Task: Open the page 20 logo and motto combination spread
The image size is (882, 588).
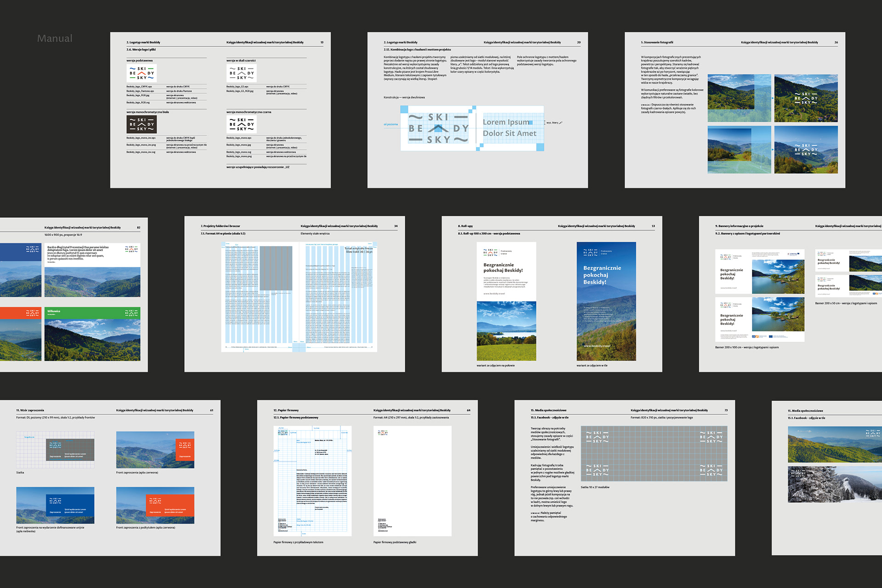Action: point(478,110)
